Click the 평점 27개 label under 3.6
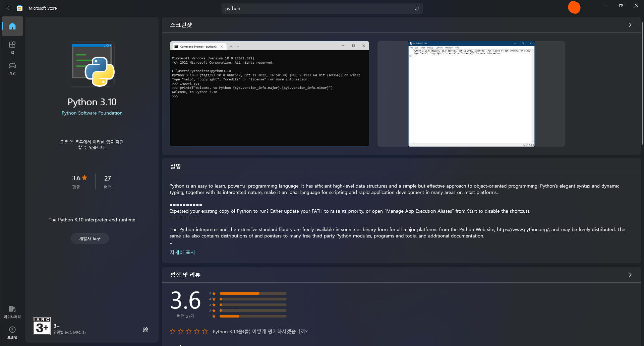This screenshot has width=644, height=346. click(x=186, y=316)
